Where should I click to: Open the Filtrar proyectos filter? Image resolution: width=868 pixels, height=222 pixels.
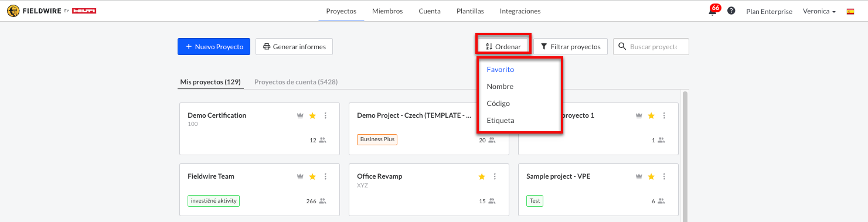pos(570,47)
